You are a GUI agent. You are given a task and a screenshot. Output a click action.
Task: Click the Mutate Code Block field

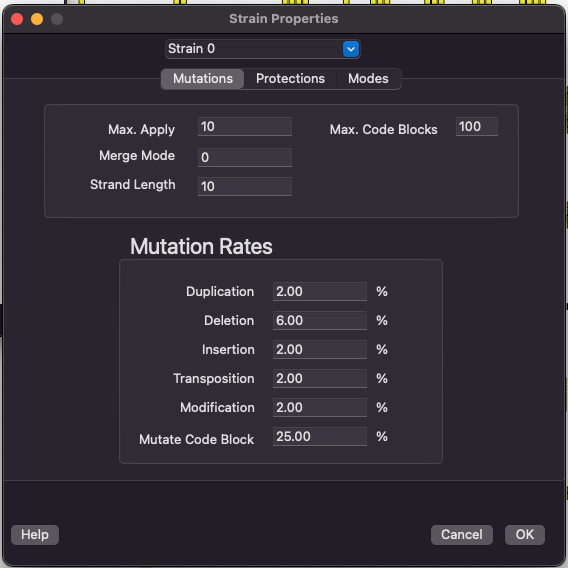coord(320,437)
